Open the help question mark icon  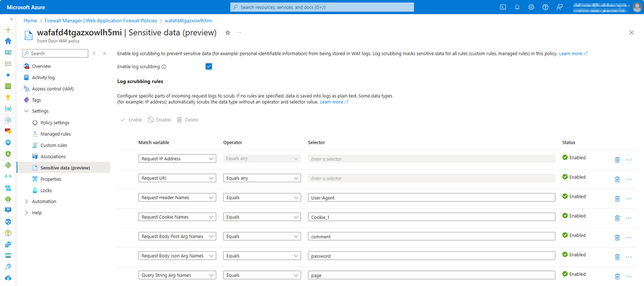tap(545, 7)
